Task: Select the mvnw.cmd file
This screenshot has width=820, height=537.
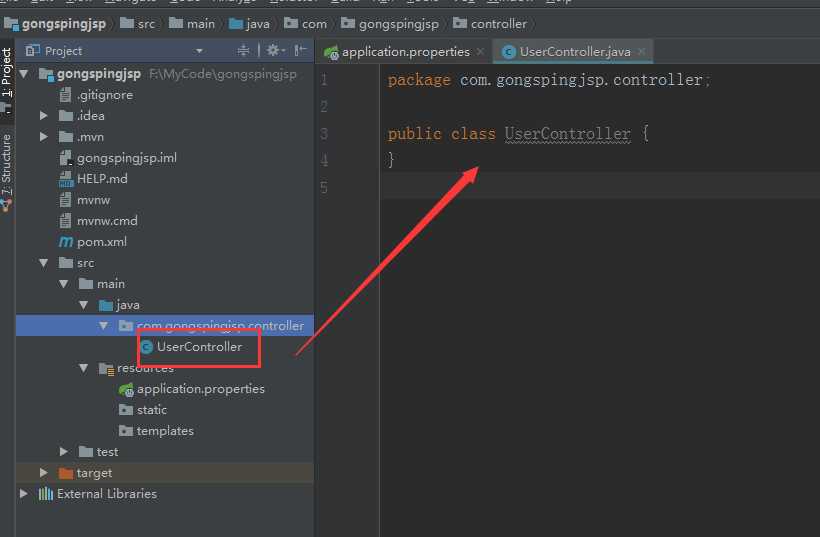Action: coord(107,221)
